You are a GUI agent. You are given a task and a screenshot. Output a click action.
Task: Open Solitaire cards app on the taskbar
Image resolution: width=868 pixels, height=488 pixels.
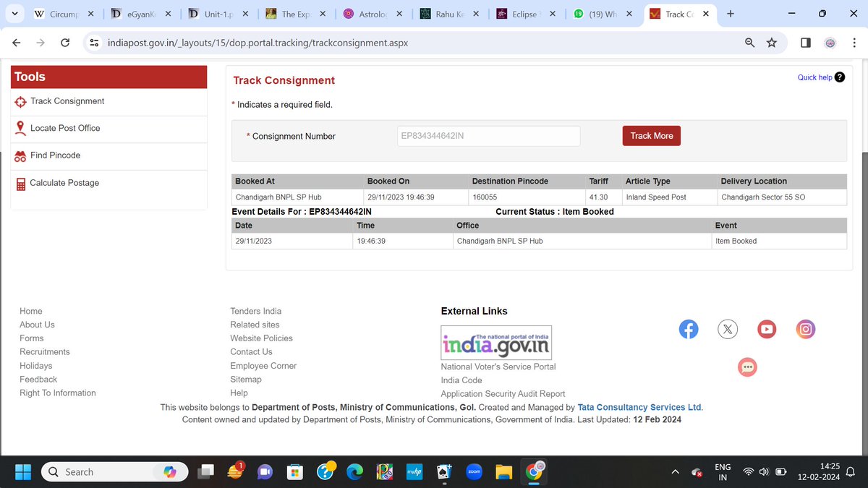pyautogui.click(x=445, y=472)
